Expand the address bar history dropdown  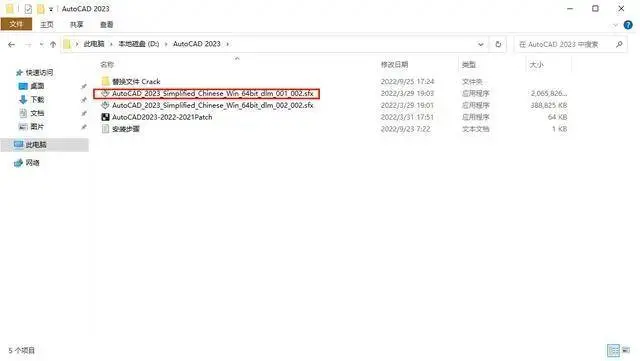(481, 44)
